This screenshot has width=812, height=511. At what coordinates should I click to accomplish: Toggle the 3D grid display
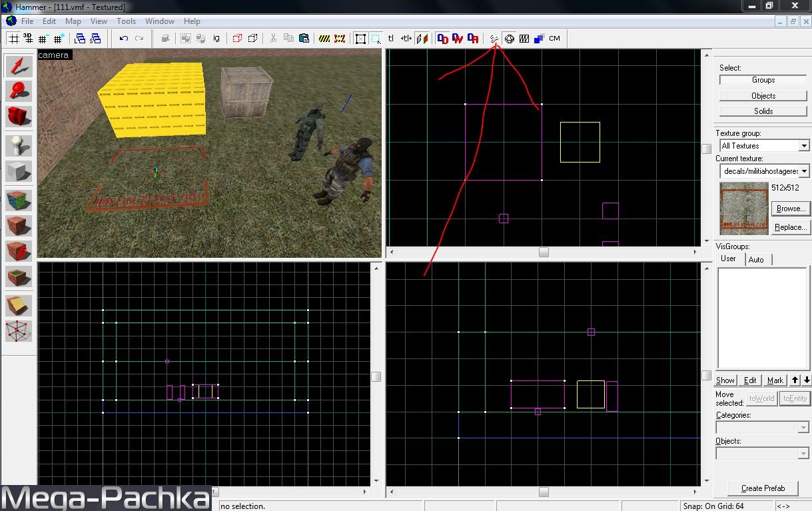pyautogui.click(x=29, y=39)
